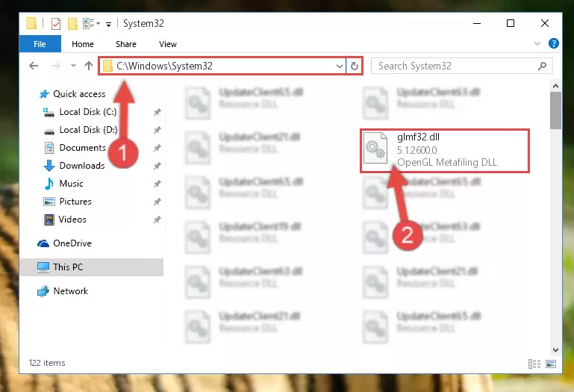The height and width of the screenshot is (392, 574).
Task: Click the vertical scrollbar thumb
Action: (555, 111)
